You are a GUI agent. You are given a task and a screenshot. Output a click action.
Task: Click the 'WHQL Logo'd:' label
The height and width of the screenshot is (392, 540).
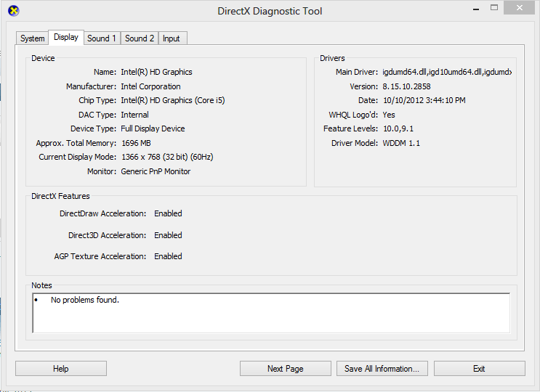click(x=353, y=115)
